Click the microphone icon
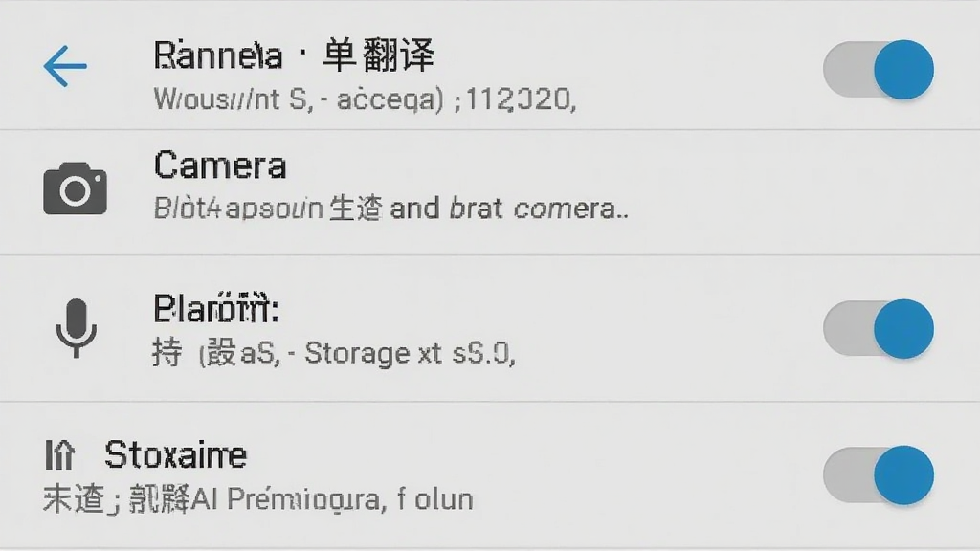Image resolution: width=980 pixels, height=551 pixels. pyautogui.click(x=76, y=328)
